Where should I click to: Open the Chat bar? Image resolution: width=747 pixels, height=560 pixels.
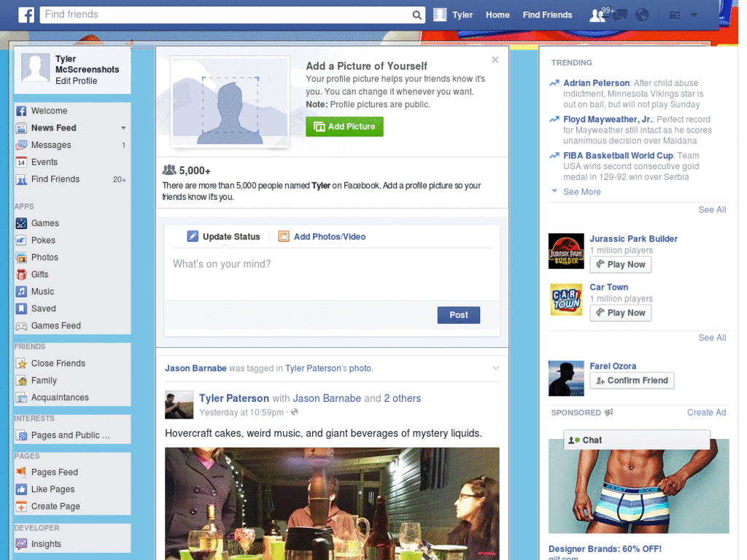[637, 440]
